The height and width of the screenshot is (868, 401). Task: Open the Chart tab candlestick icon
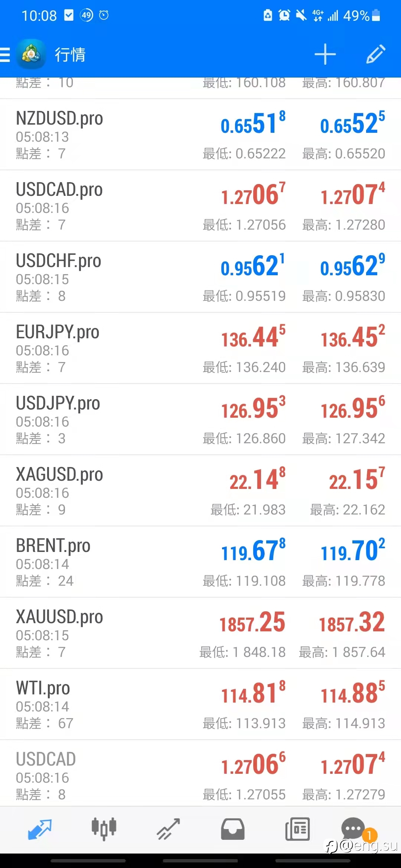point(104,829)
